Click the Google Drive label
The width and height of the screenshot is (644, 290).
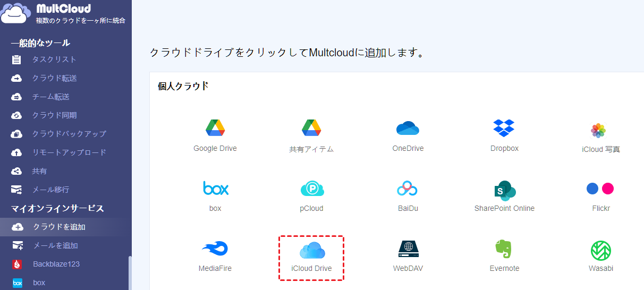tap(215, 148)
